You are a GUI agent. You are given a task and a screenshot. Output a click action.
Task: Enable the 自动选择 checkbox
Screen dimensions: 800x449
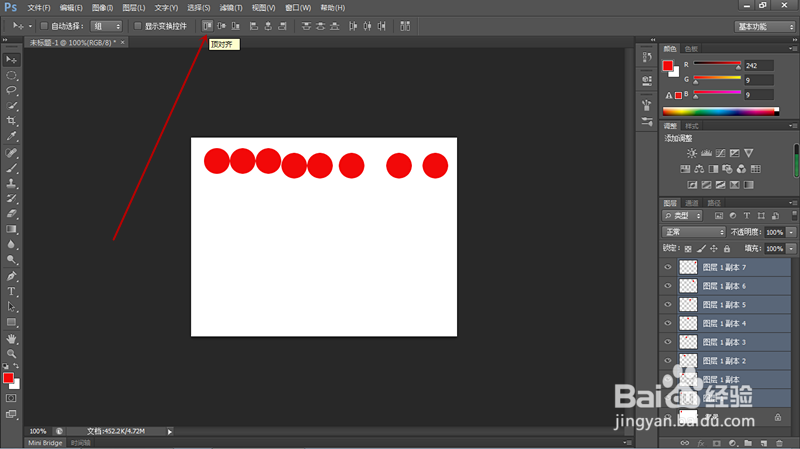[44, 26]
